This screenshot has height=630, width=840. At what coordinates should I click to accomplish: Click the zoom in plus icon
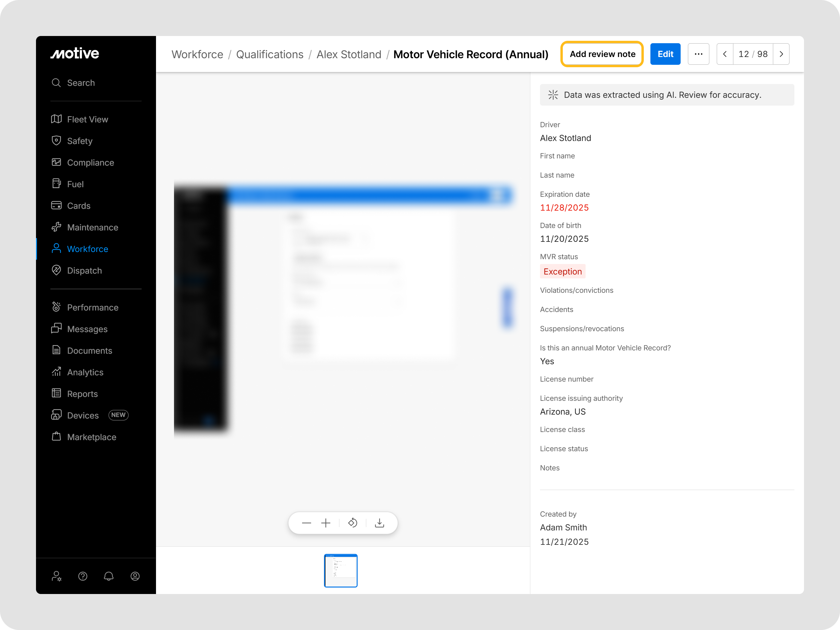pyautogui.click(x=326, y=523)
